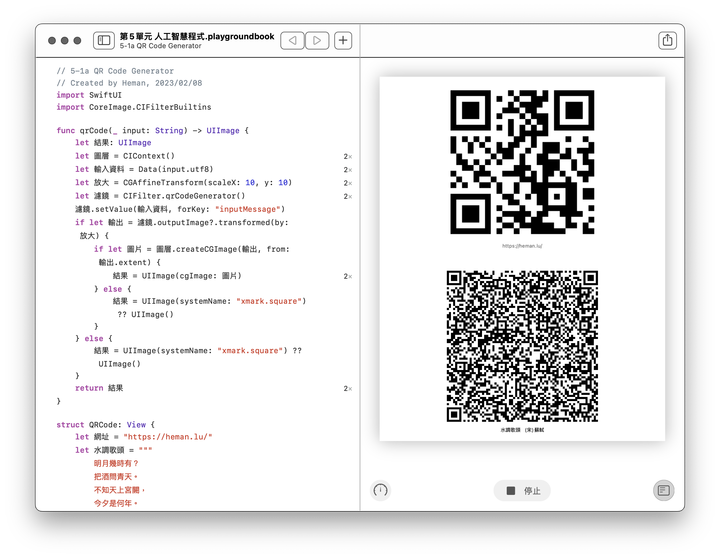Screen dimensions: 720x558
Task: Show result badge for CIContext() line
Action: tap(347, 156)
